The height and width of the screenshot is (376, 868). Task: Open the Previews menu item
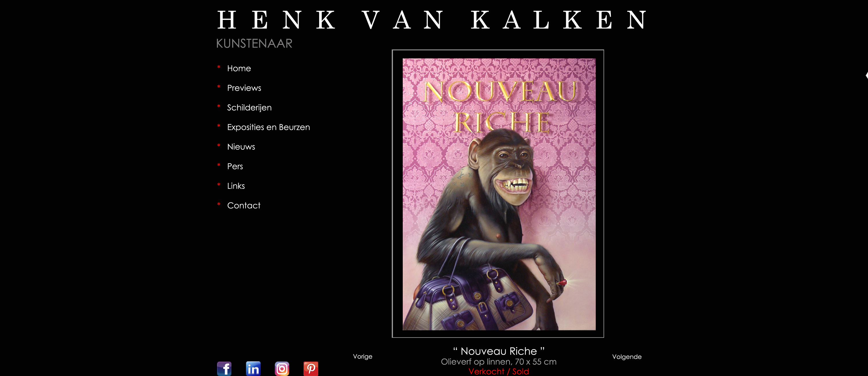[x=244, y=88]
